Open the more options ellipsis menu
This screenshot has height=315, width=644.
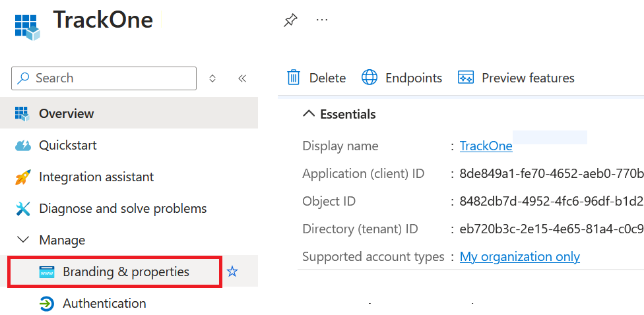[x=322, y=20]
